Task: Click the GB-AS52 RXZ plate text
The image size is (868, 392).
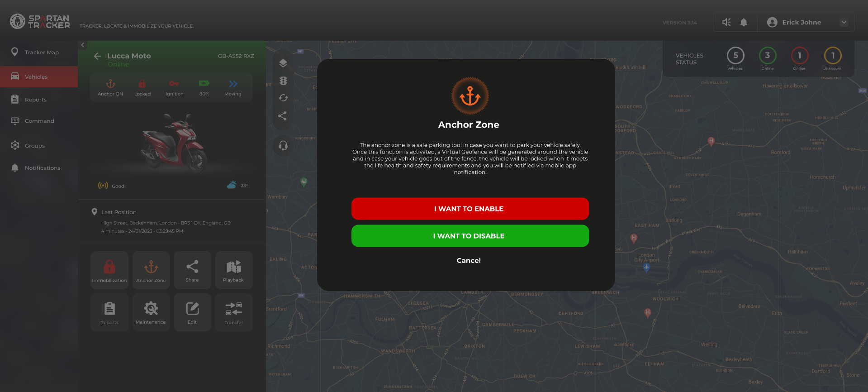Action: pyautogui.click(x=236, y=56)
